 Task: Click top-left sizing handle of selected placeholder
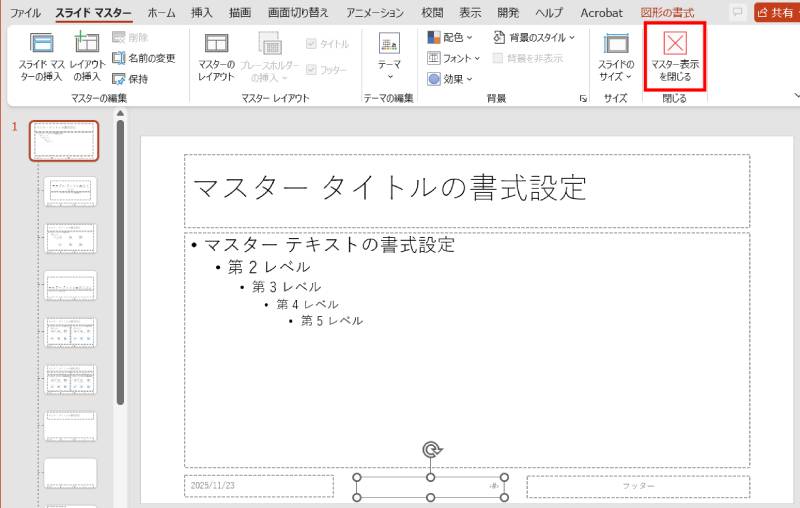[x=357, y=477]
